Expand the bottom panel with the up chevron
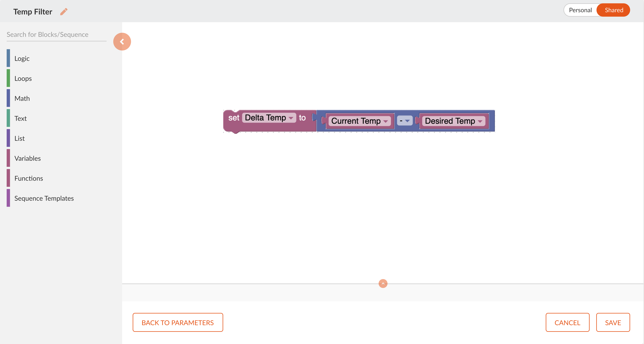 383,284
